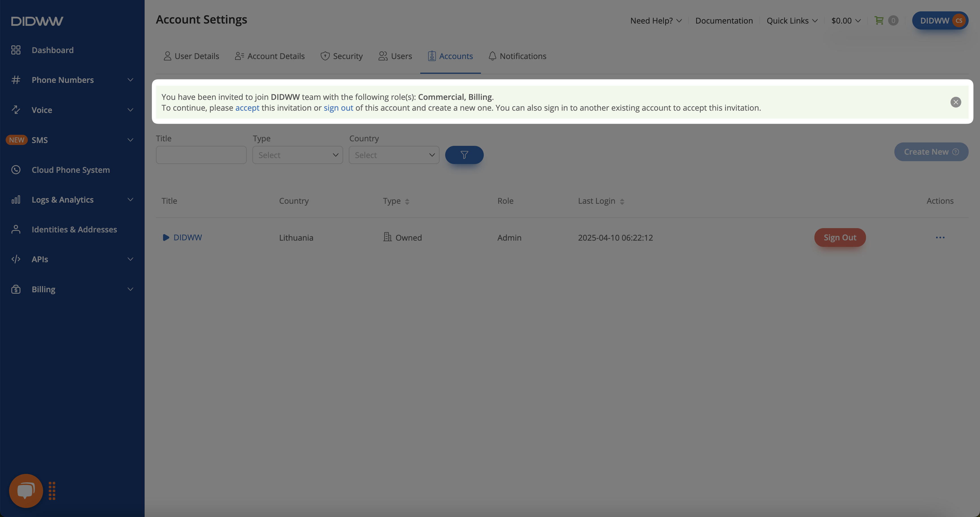Open the DIDWW account title link
The image size is (980, 517).
(x=187, y=238)
